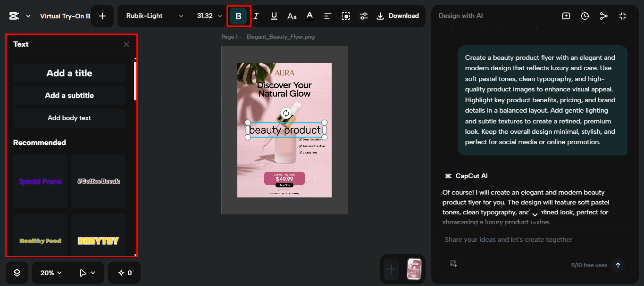This screenshot has height=286, width=644.
Task: Open the layers panel icon
Action: tap(17, 273)
